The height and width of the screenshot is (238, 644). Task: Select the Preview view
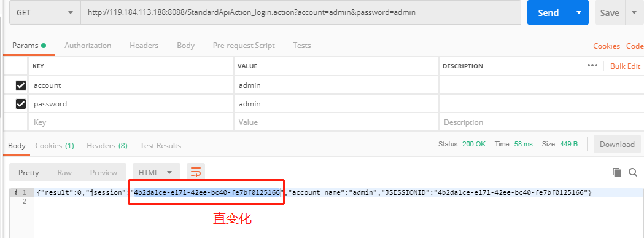[104, 173]
